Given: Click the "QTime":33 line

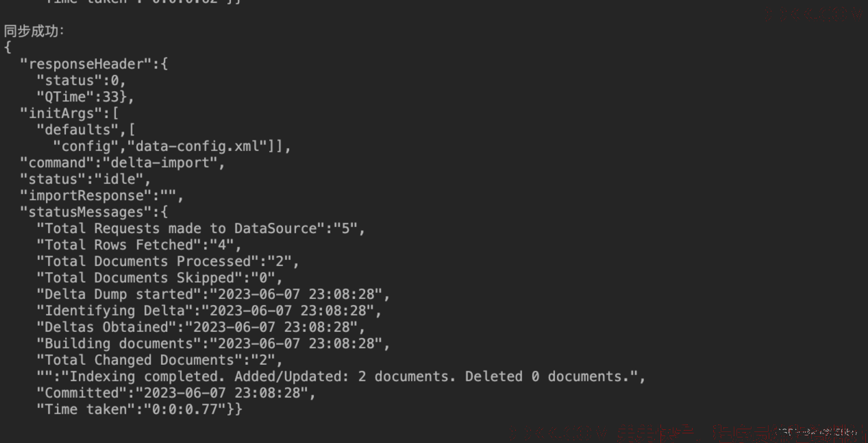Looking at the screenshot, I should coord(86,97).
